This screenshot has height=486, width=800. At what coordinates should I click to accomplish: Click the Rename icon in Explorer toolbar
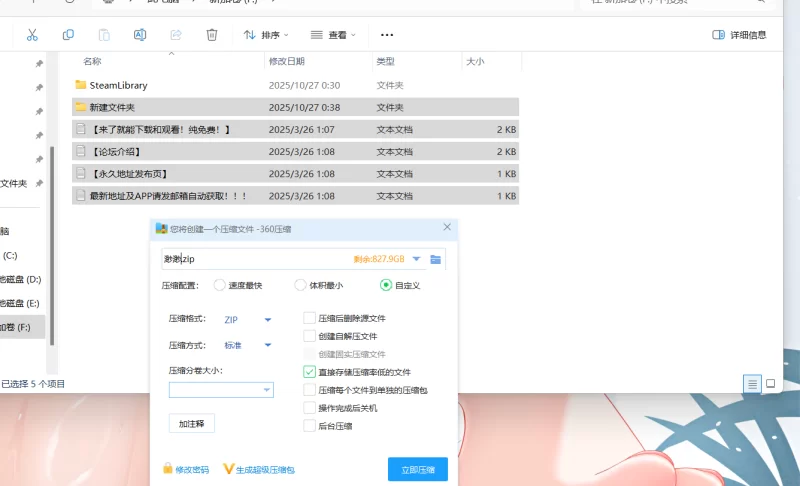(140, 35)
